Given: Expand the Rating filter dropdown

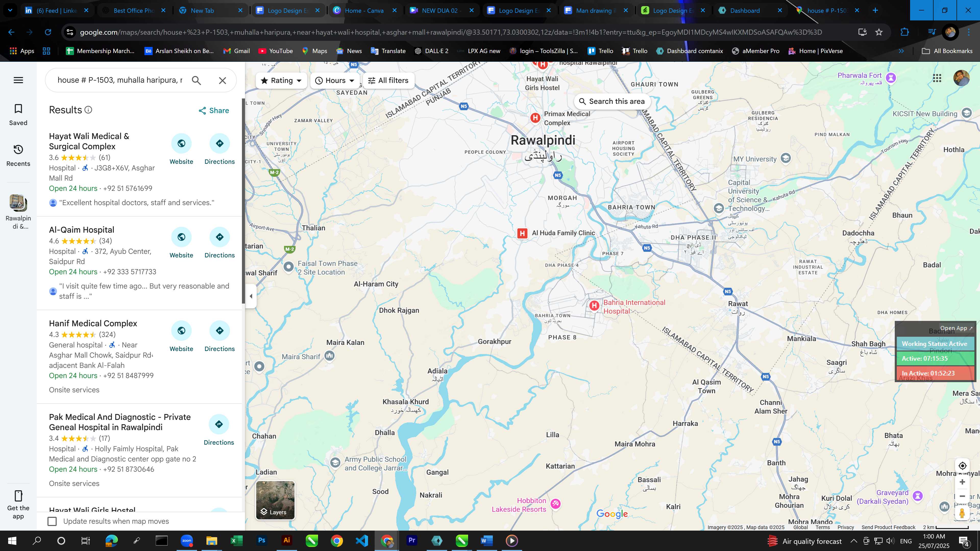Looking at the screenshot, I should click(x=281, y=81).
